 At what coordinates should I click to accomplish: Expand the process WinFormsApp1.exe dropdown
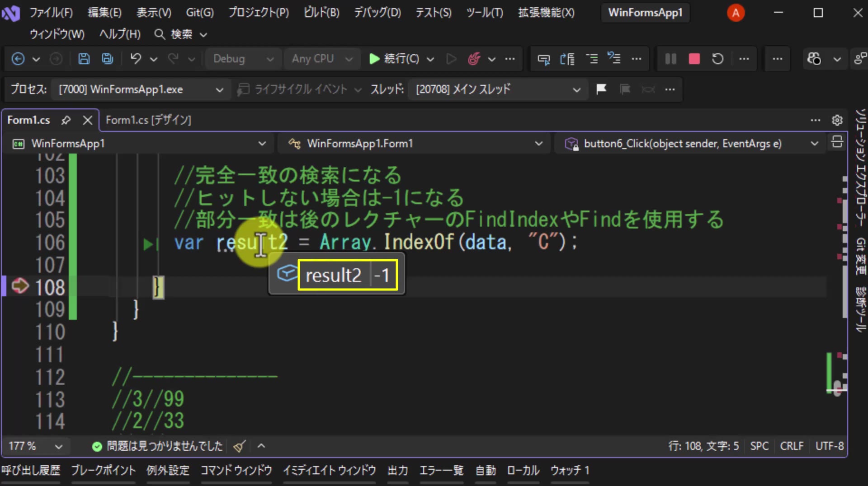pyautogui.click(x=141, y=89)
